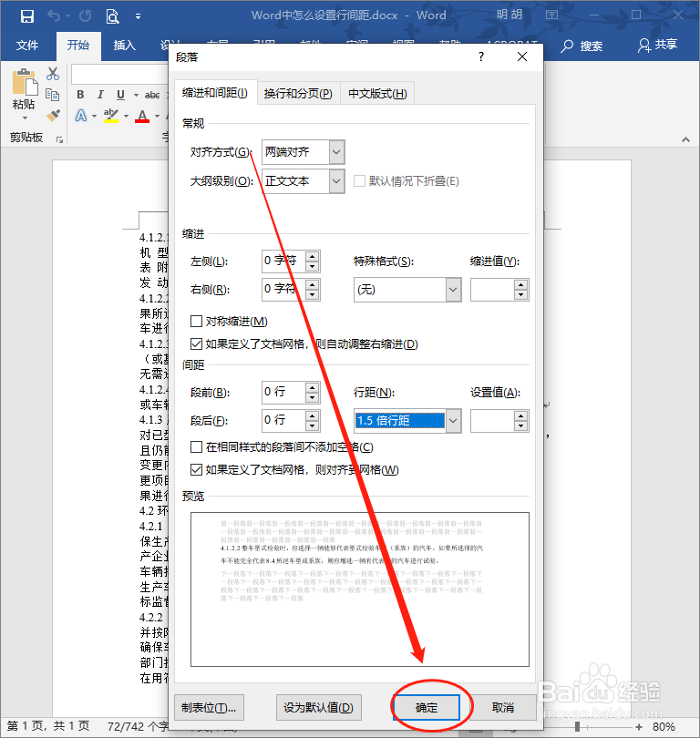700x738 pixels.
Task: Increase the 设置值 with up spinner
Action: point(520,416)
